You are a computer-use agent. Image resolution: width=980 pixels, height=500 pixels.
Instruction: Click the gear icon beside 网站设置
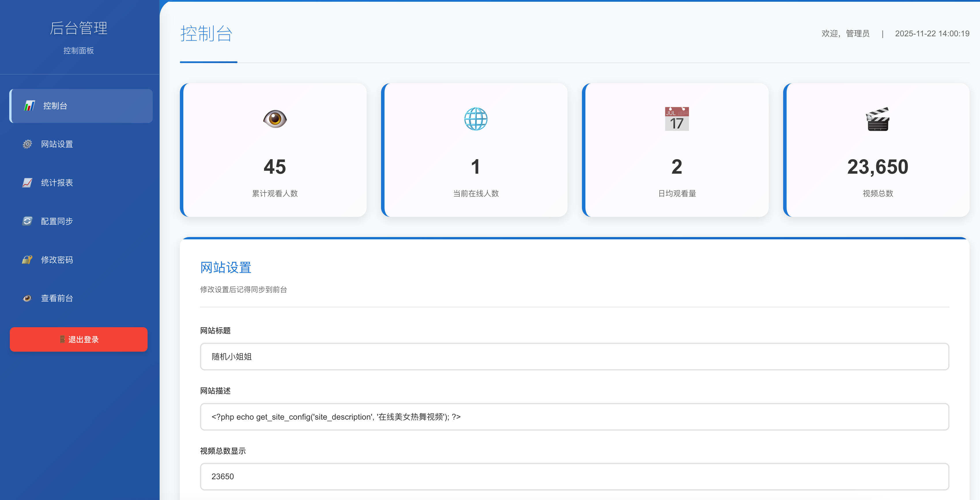[27, 144]
